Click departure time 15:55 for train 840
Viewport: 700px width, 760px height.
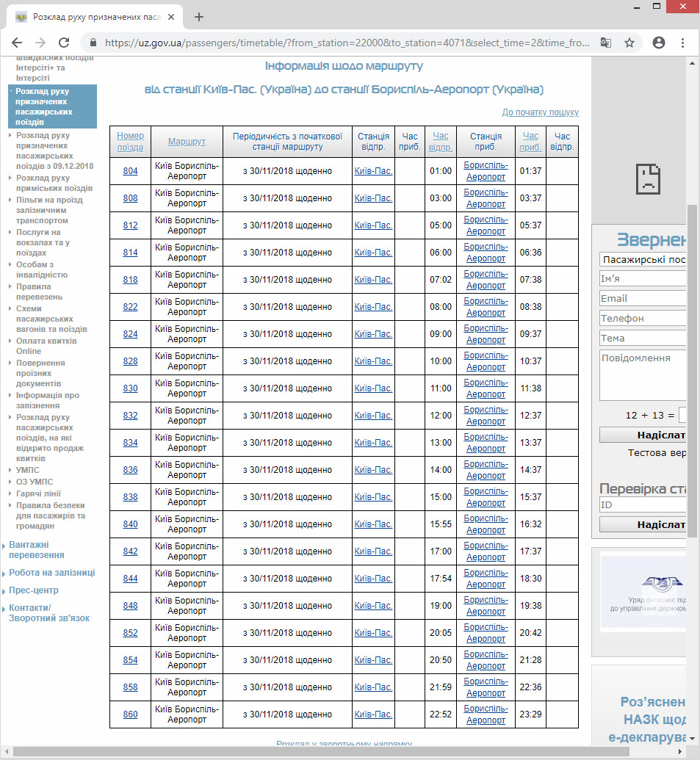click(x=440, y=524)
